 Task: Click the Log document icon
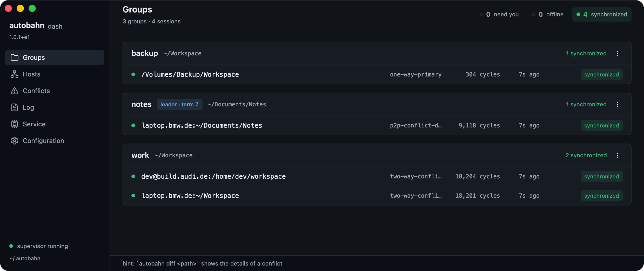(x=15, y=107)
